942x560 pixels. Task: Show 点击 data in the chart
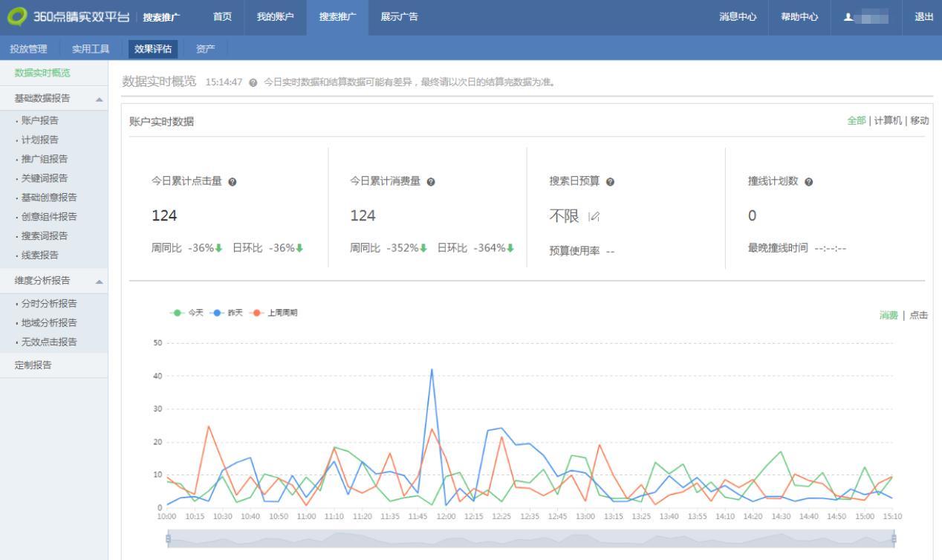click(920, 316)
